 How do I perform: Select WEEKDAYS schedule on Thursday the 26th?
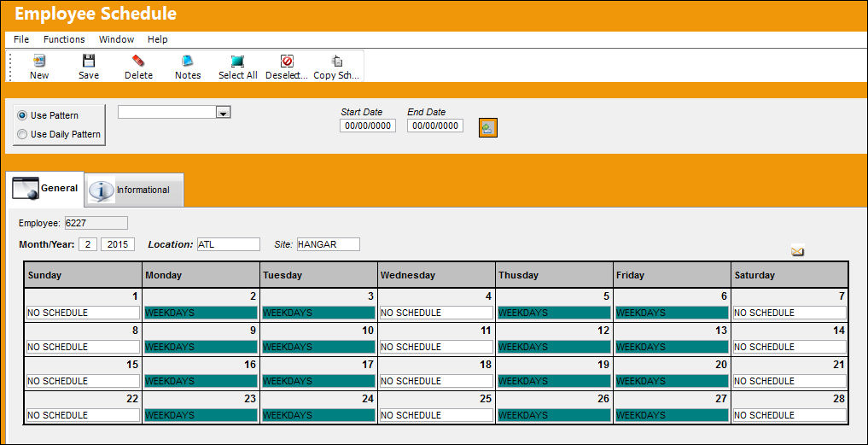[x=554, y=416]
